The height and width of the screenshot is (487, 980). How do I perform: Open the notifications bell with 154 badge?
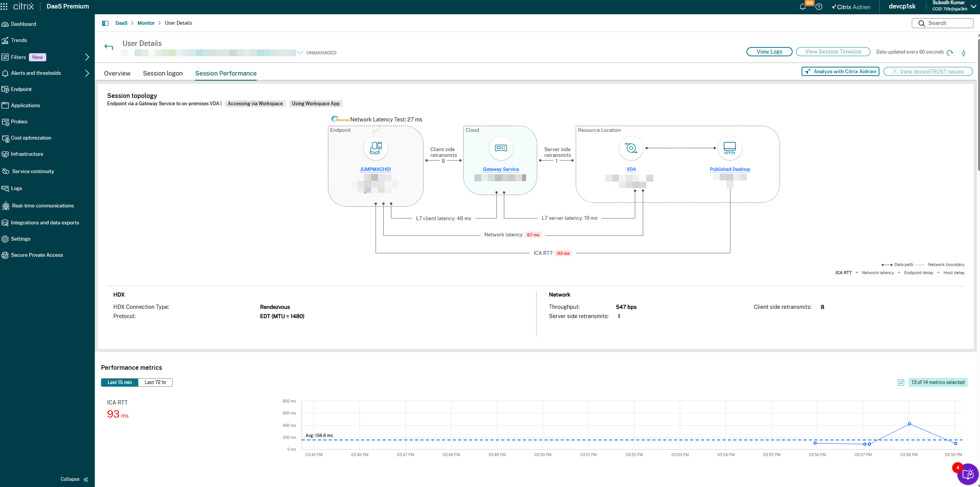[x=803, y=7]
